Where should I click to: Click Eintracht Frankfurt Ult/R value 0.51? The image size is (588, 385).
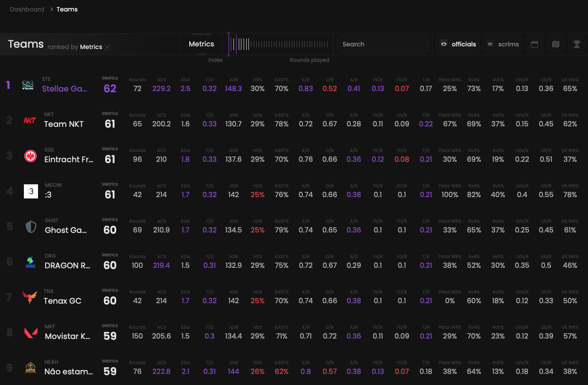point(546,159)
